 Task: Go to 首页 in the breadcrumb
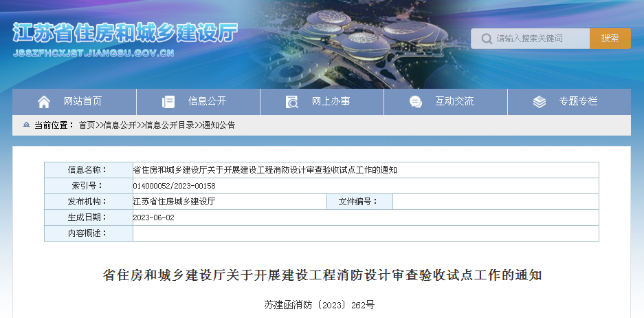[x=87, y=125]
